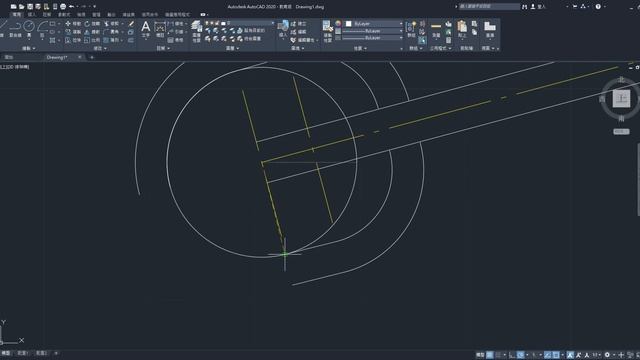Activate the Trim tool

click(x=111, y=24)
